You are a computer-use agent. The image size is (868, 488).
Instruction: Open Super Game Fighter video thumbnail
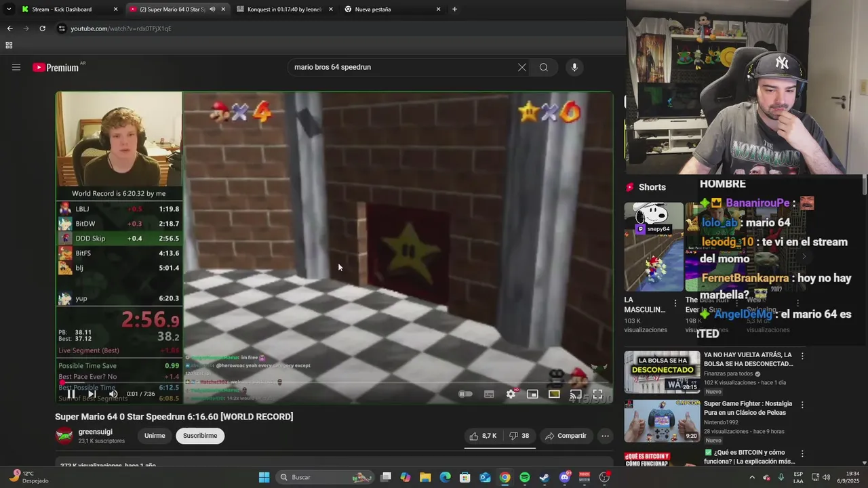[662, 421]
